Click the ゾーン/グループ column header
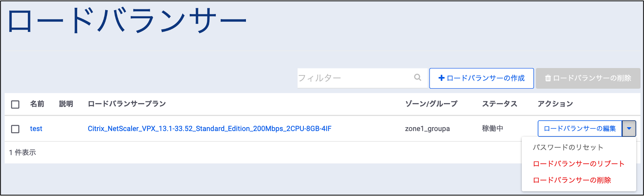644x196 pixels. pos(431,104)
